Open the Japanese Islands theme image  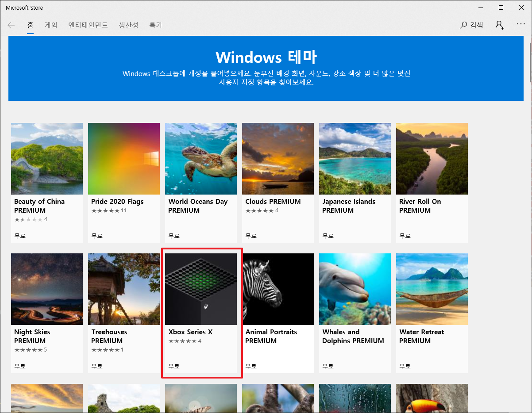coord(355,159)
